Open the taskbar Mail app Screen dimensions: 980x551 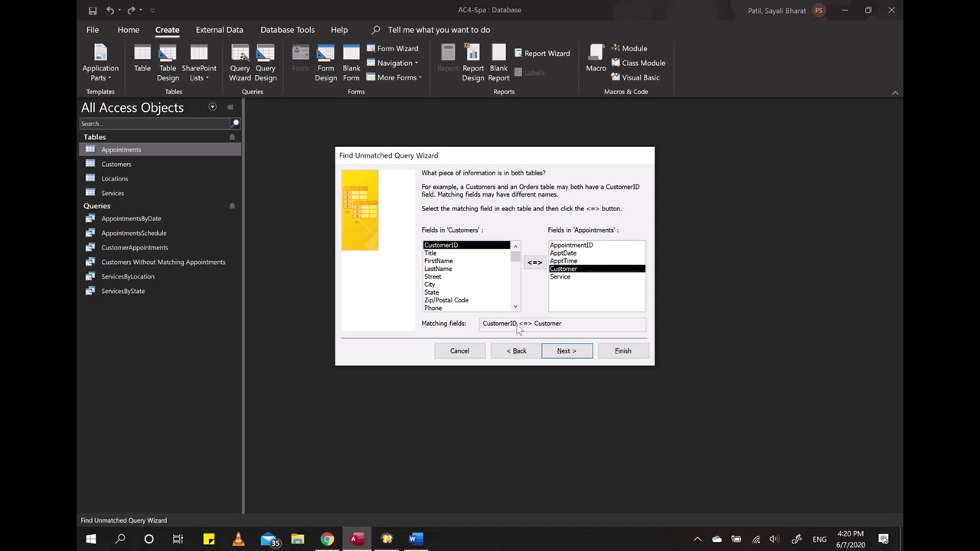pyautogui.click(x=269, y=539)
